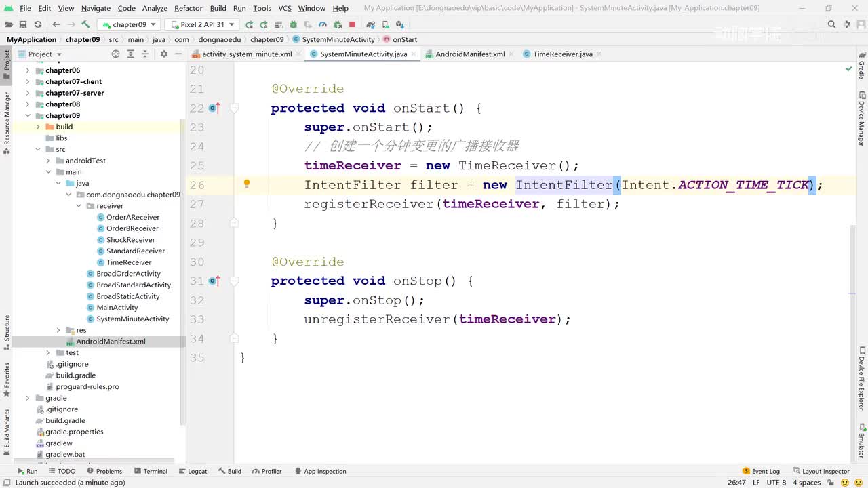
Task: Click the Open file toolbar icon
Action: pyautogui.click(x=10, y=24)
